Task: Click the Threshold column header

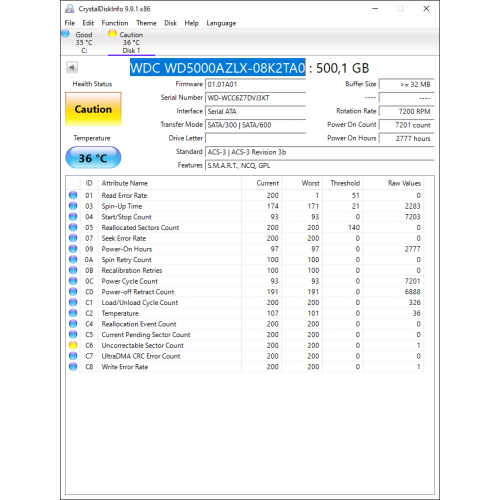Action: click(x=343, y=183)
